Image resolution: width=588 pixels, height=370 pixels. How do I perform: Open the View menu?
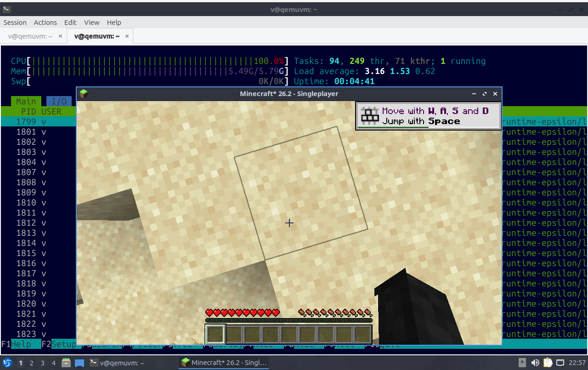click(x=91, y=23)
